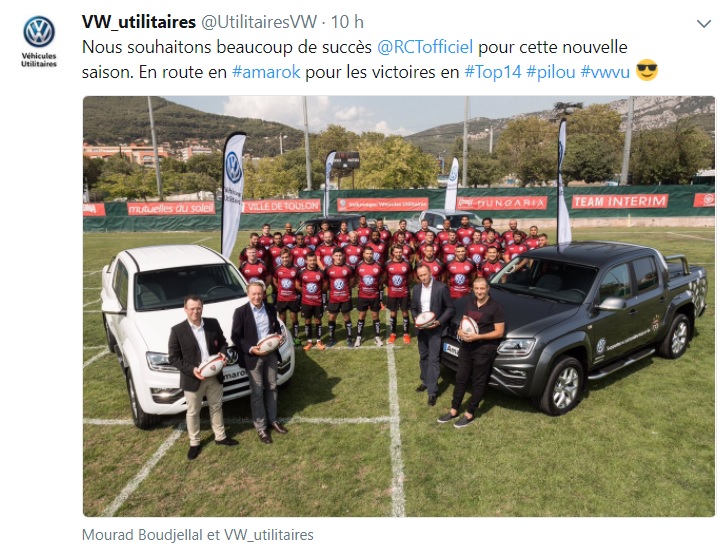The width and height of the screenshot is (727, 551).
Task: Click the #pilou hashtag
Action: click(551, 72)
